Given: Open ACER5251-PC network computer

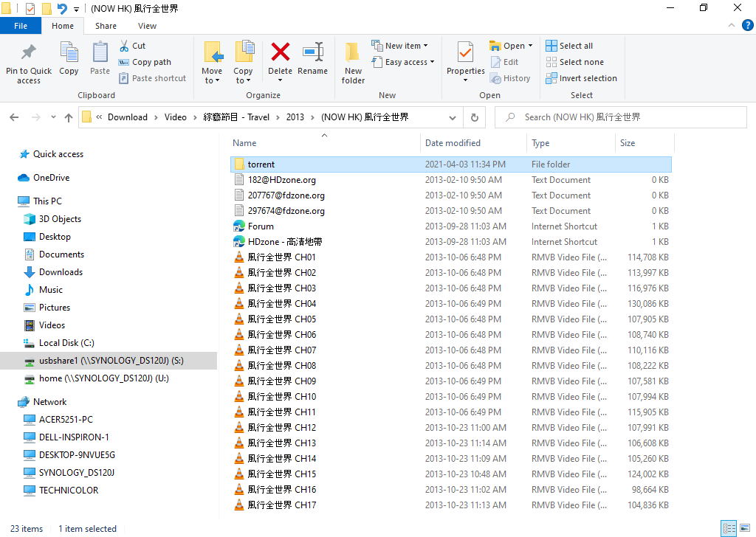Looking at the screenshot, I should [66, 420].
